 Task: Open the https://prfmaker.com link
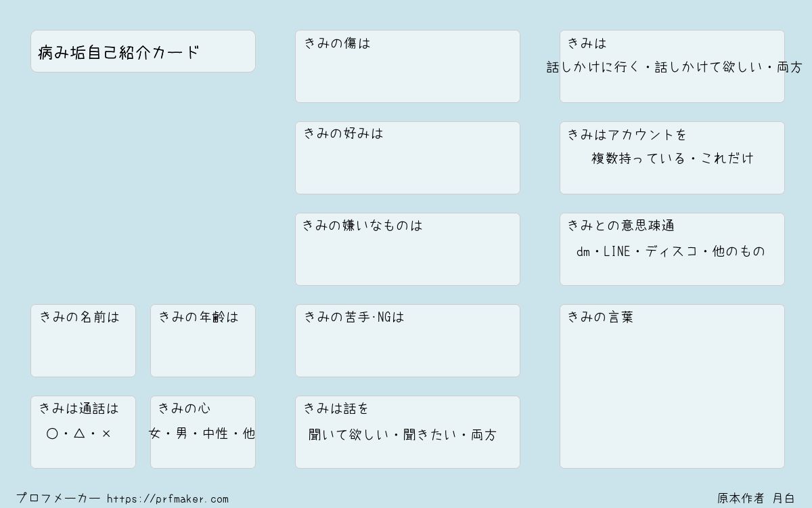click(168, 499)
